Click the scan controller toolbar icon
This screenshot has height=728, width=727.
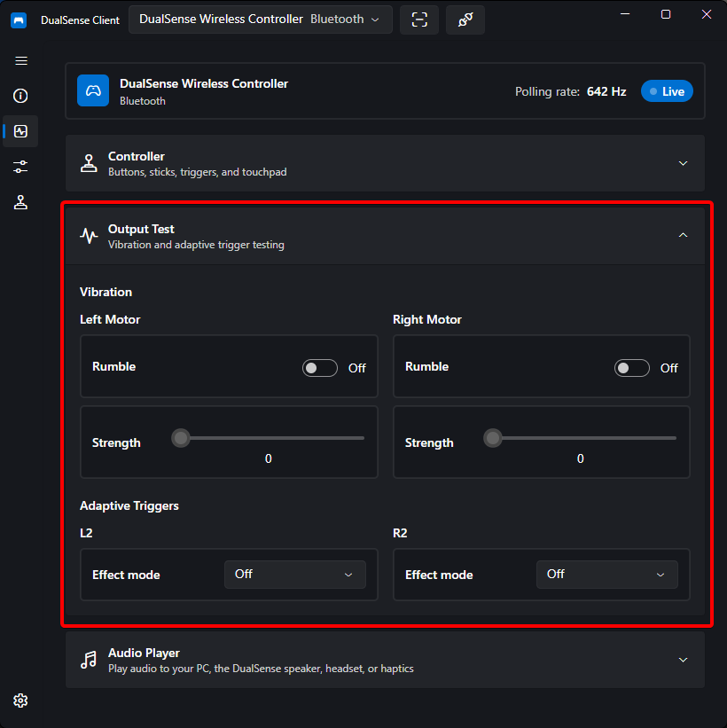419,20
